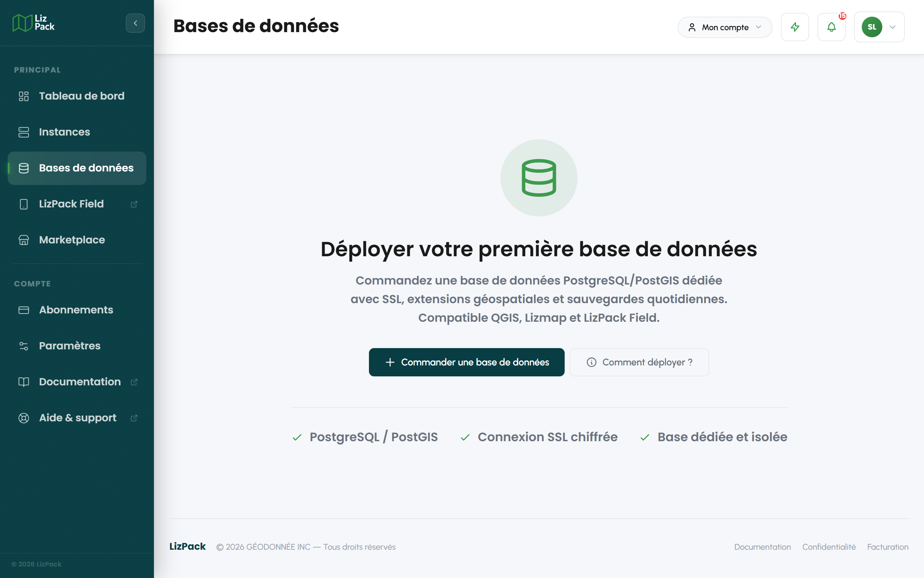924x578 pixels.
Task: Click the Documentation book icon
Action: (x=24, y=382)
